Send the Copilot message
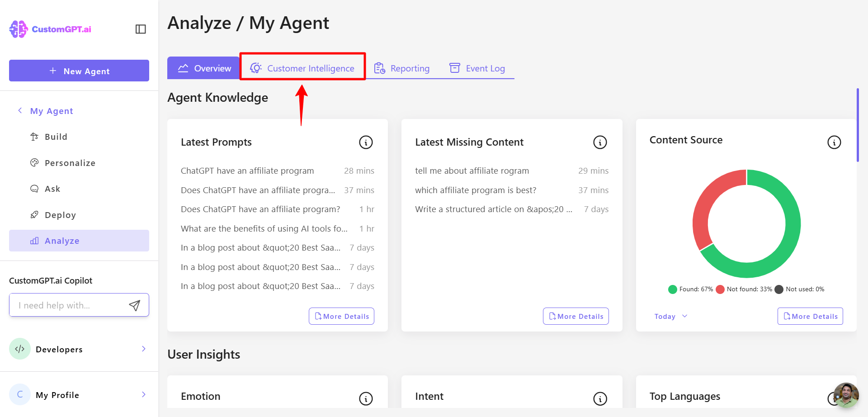The height and width of the screenshot is (417, 868). pyautogui.click(x=135, y=305)
